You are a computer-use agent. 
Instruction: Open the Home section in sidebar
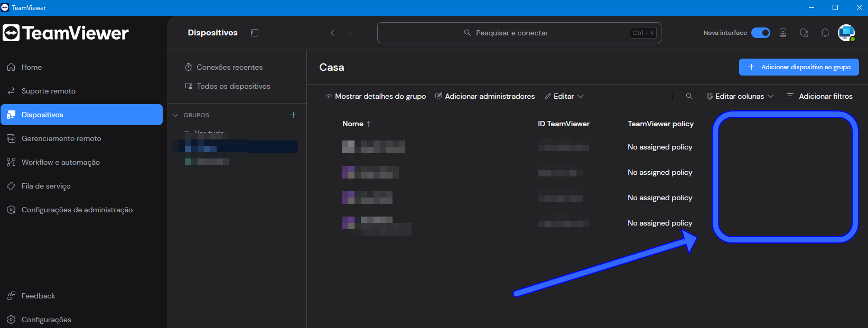click(32, 67)
